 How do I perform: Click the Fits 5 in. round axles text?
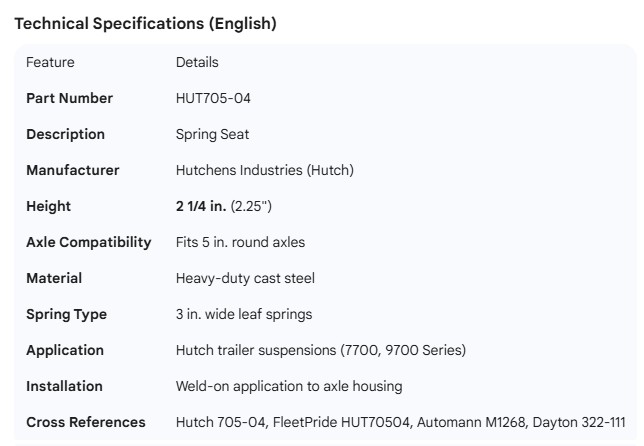coord(255,242)
